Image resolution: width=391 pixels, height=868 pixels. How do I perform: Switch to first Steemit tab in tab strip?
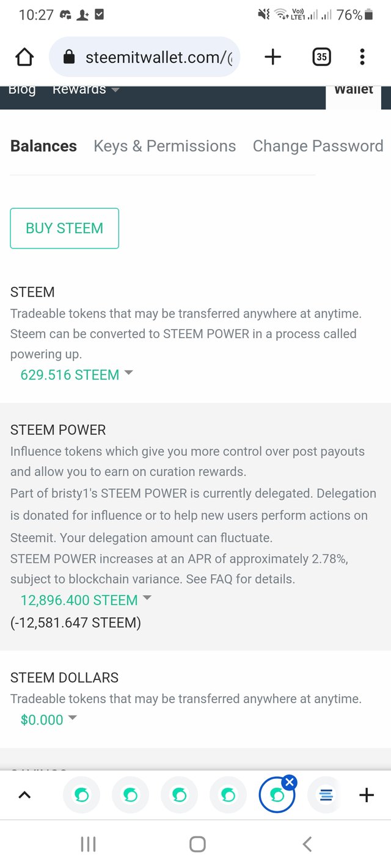tap(82, 795)
